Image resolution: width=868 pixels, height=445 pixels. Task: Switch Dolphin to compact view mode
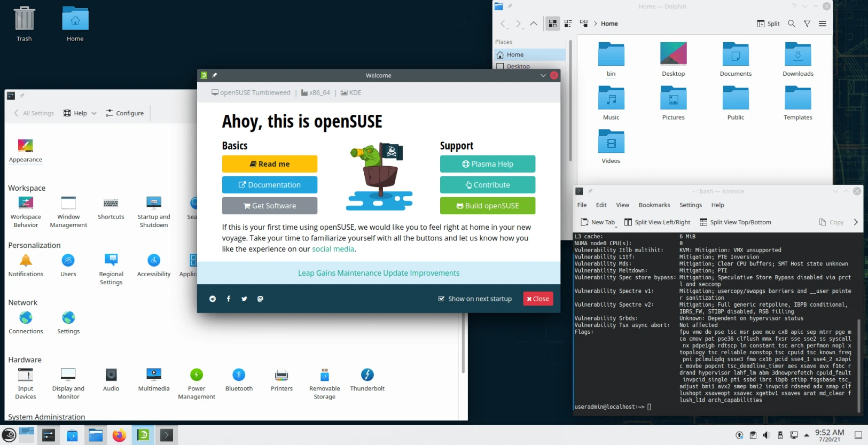coord(568,24)
